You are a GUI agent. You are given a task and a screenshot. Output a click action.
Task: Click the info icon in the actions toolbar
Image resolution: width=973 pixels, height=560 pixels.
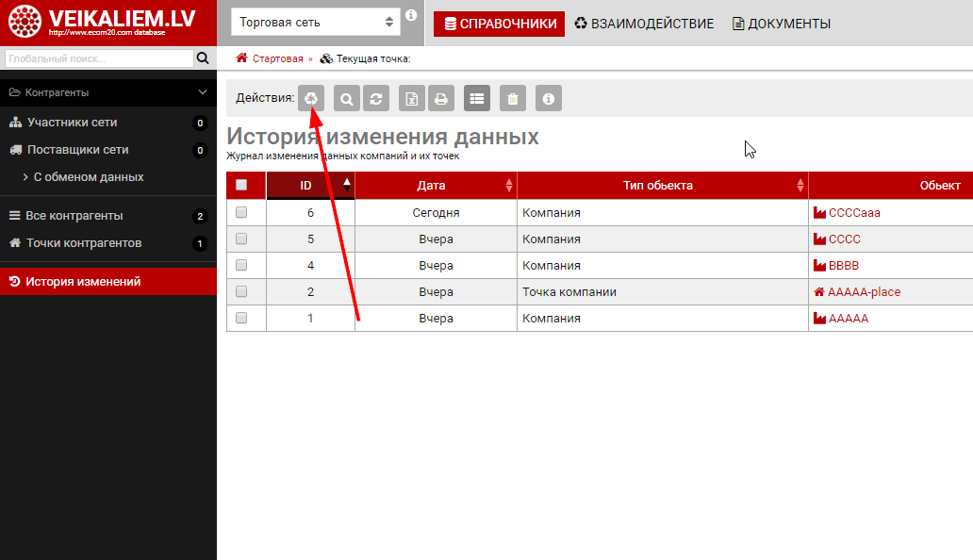548,98
